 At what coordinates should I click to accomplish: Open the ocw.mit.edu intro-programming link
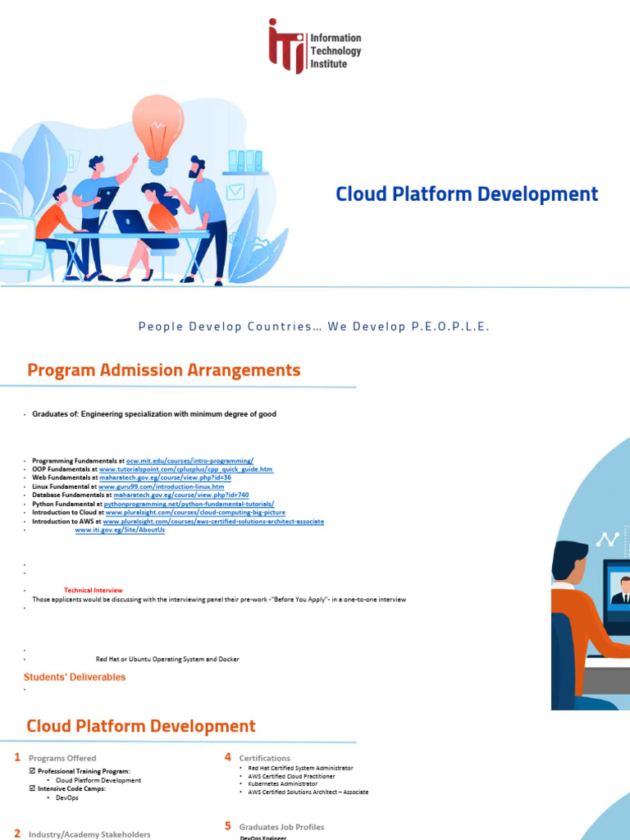click(189, 461)
